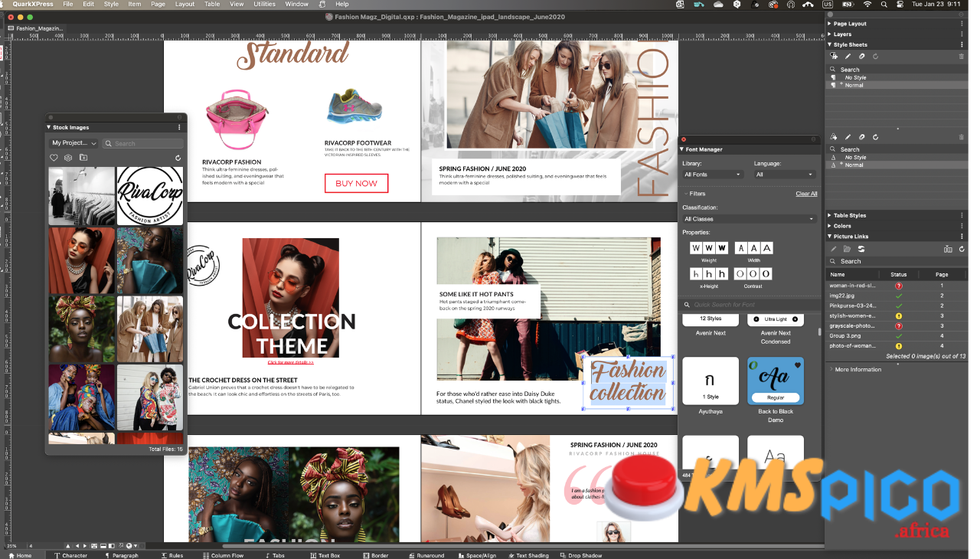Image resolution: width=980 pixels, height=559 pixels.
Task: Toggle low Contrast filter
Action: click(x=740, y=273)
